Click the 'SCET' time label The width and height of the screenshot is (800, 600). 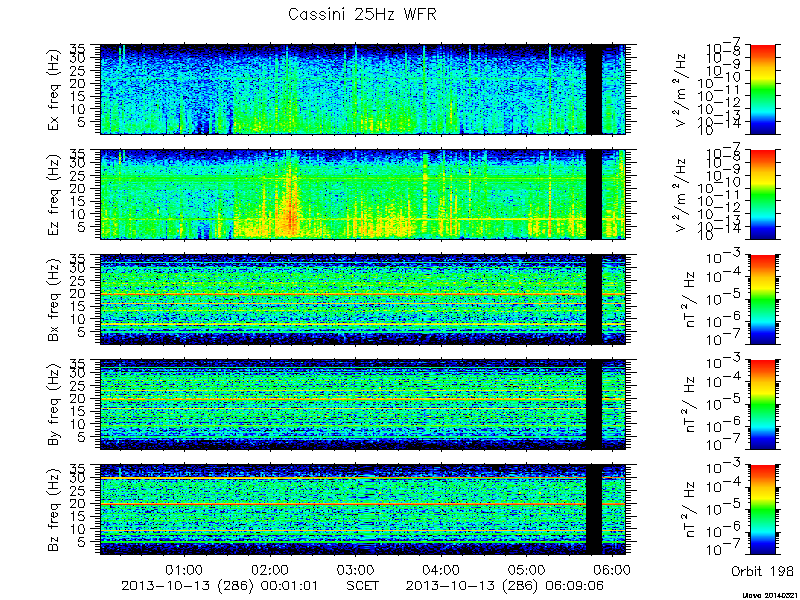tap(363, 585)
